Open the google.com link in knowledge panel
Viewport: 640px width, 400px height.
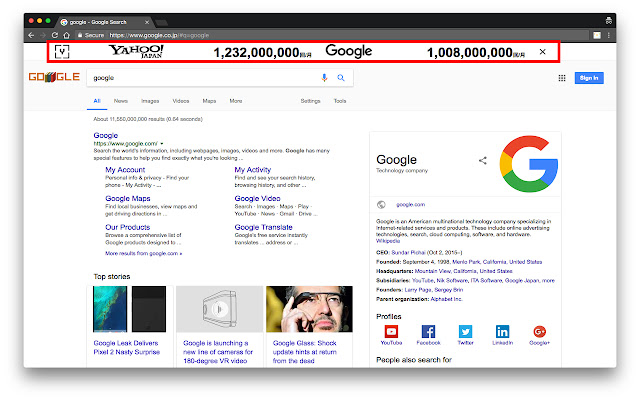click(410, 204)
